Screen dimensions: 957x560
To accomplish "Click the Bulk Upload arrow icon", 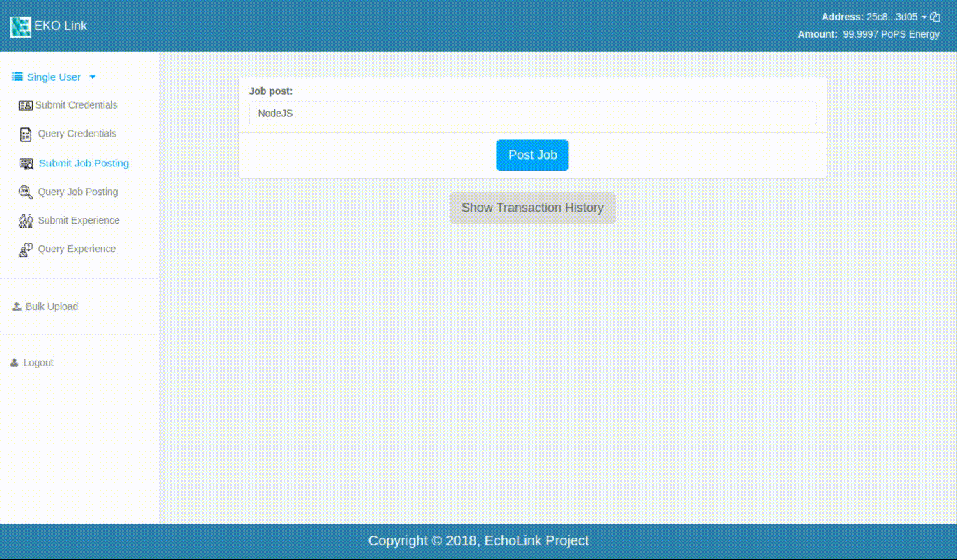I will pos(17,306).
